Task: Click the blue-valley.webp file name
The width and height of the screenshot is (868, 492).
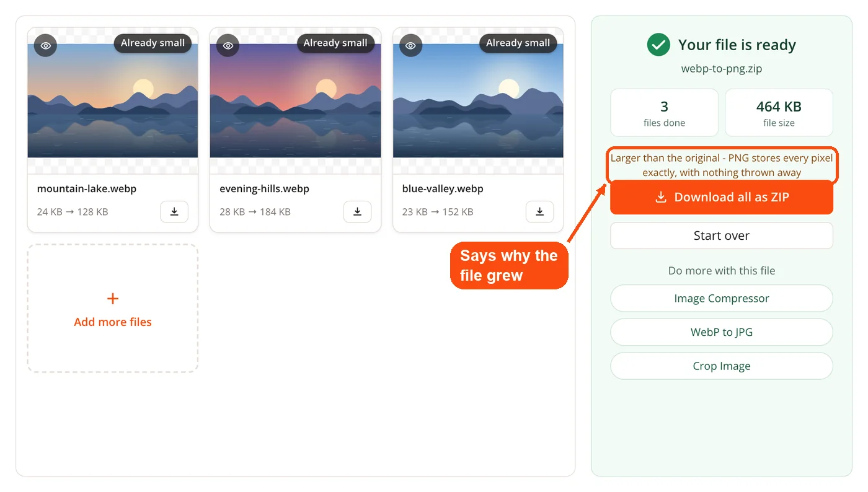Action: tap(443, 188)
